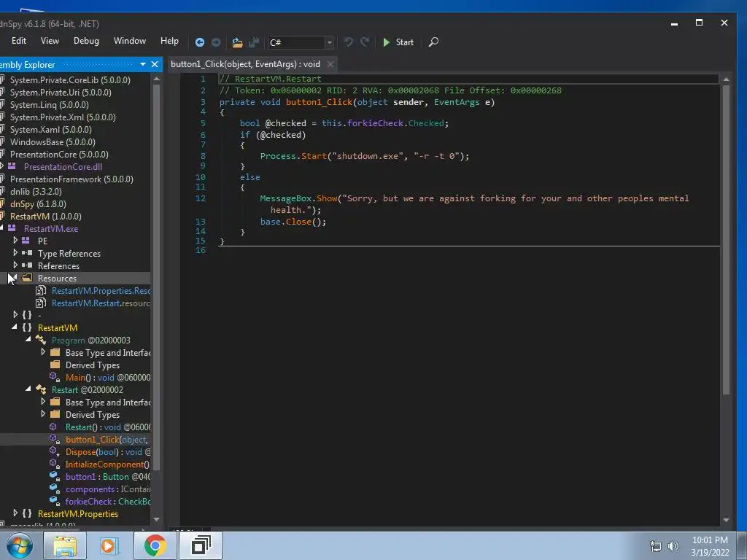This screenshot has width=747, height=560.
Task: Open the Windows Start orb
Action: coord(20,545)
